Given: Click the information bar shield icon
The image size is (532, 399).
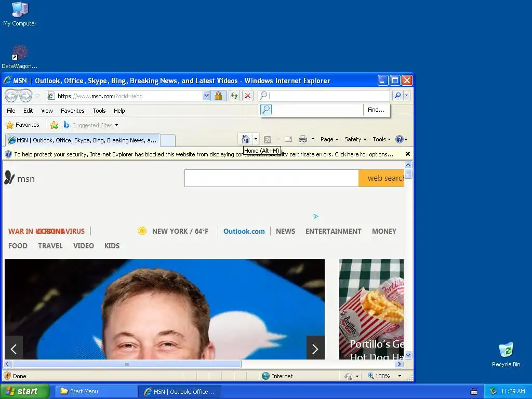Looking at the screenshot, I should pyautogui.click(x=8, y=154).
